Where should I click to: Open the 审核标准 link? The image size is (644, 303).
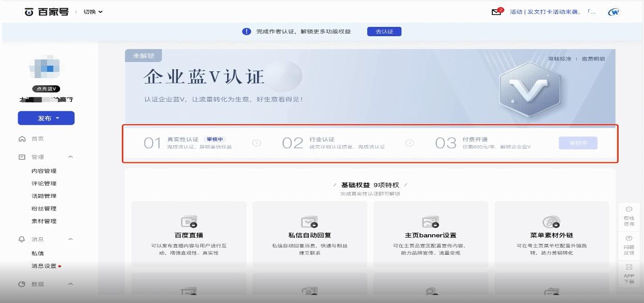(x=560, y=59)
